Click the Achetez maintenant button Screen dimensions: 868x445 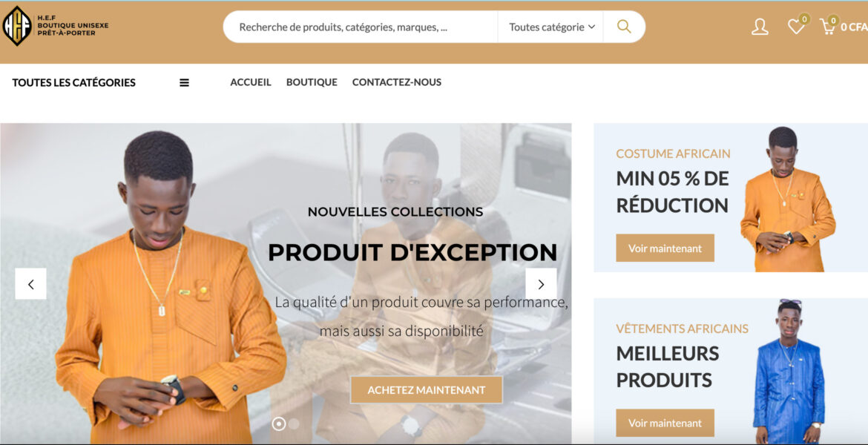pyautogui.click(x=427, y=389)
